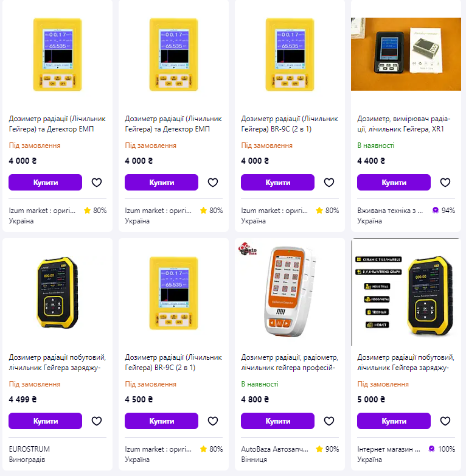Buy the 4 800 ₴ professional radiometer
Viewport: 466px width, 476px height.
click(x=277, y=421)
